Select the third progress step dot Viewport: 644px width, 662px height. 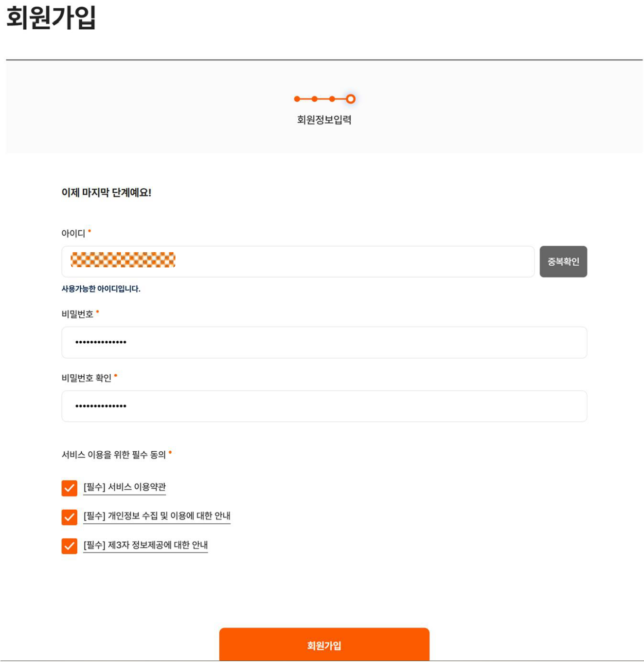[x=332, y=99]
